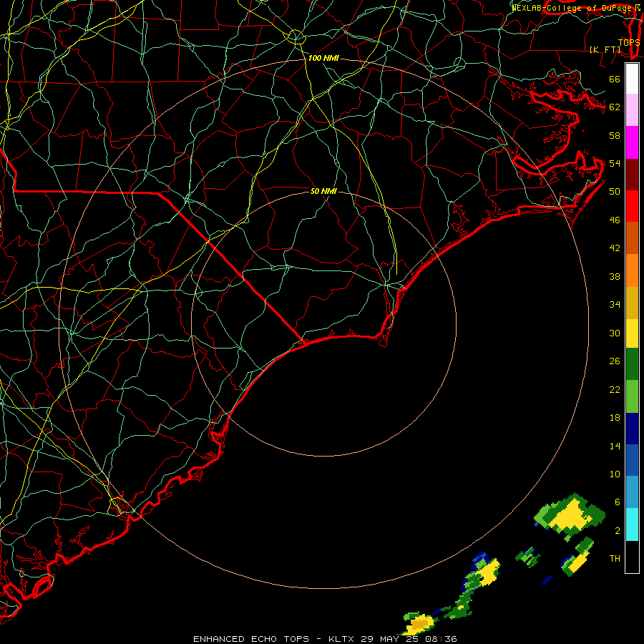Click the "29 MAY 25 08:36" timestamp
Viewport: 644px width, 644px height.
point(409,639)
